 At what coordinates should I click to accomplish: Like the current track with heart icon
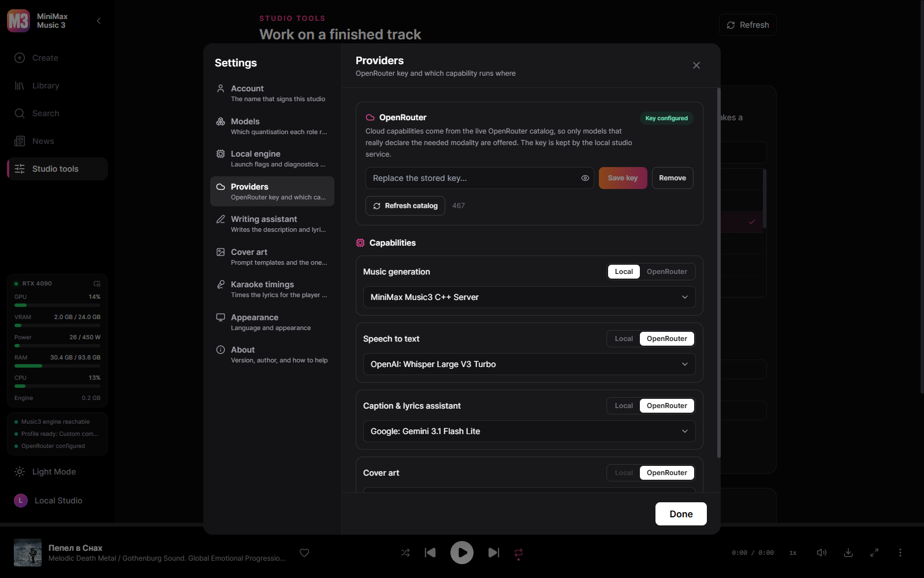click(304, 553)
